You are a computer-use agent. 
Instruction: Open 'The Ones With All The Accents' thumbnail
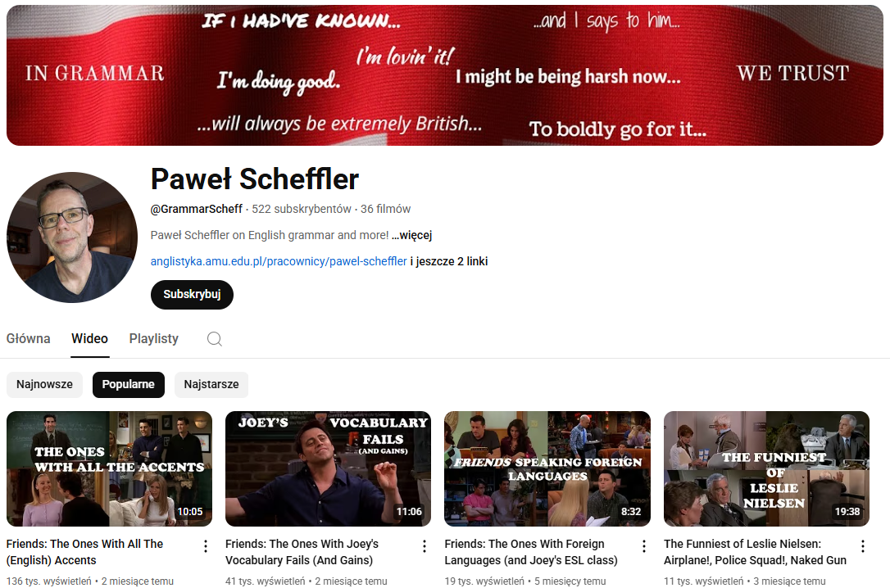(110, 468)
